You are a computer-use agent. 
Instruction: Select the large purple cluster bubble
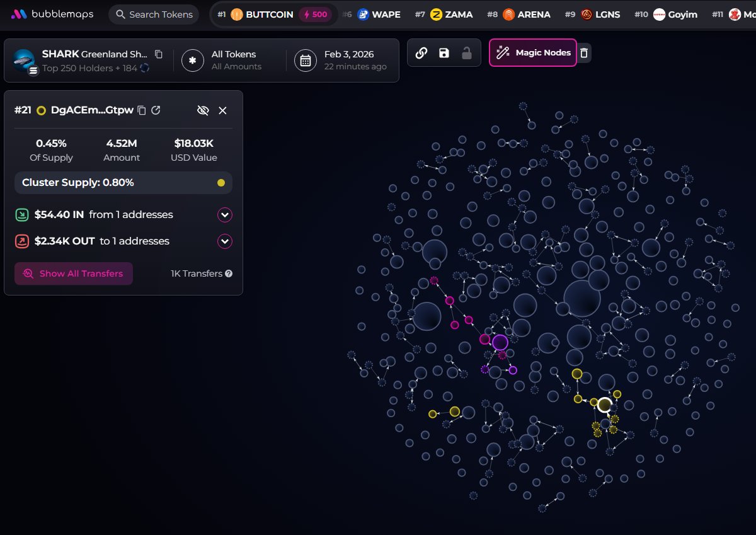(500, 342)
